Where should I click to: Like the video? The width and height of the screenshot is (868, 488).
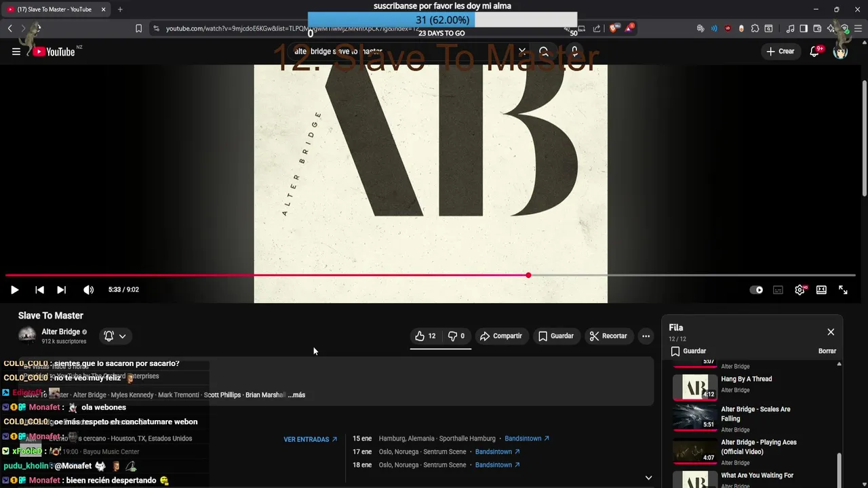point(425,335)
